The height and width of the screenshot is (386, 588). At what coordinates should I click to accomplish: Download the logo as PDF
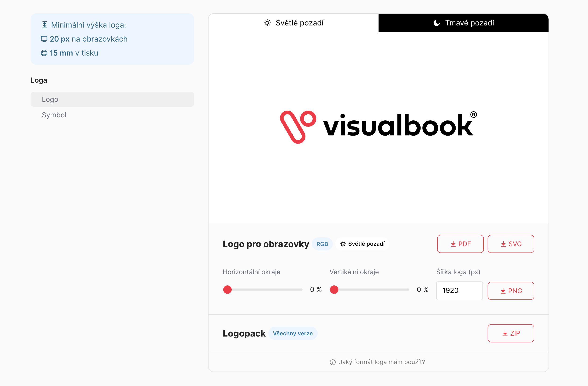460,244
